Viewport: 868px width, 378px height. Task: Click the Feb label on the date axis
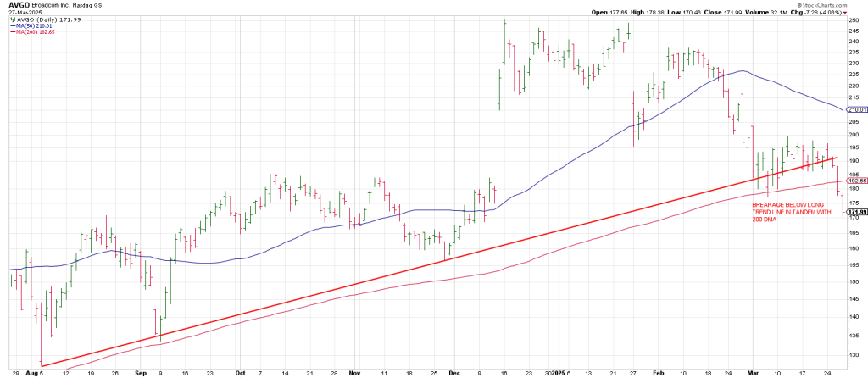(658, 371)
